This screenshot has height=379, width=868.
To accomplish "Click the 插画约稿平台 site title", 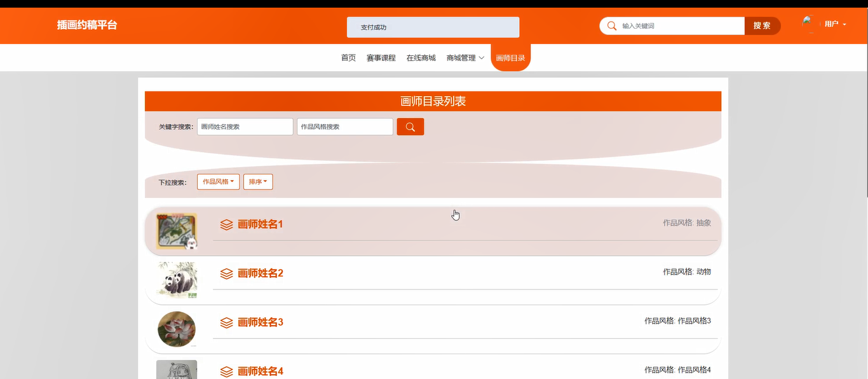I will click(87, 25).
